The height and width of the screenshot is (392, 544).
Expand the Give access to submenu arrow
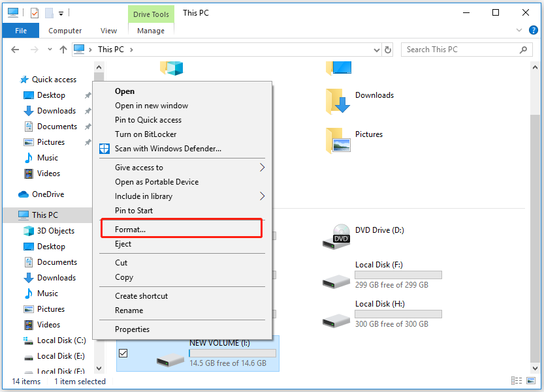pyautogui.click(x=262, y=168)
